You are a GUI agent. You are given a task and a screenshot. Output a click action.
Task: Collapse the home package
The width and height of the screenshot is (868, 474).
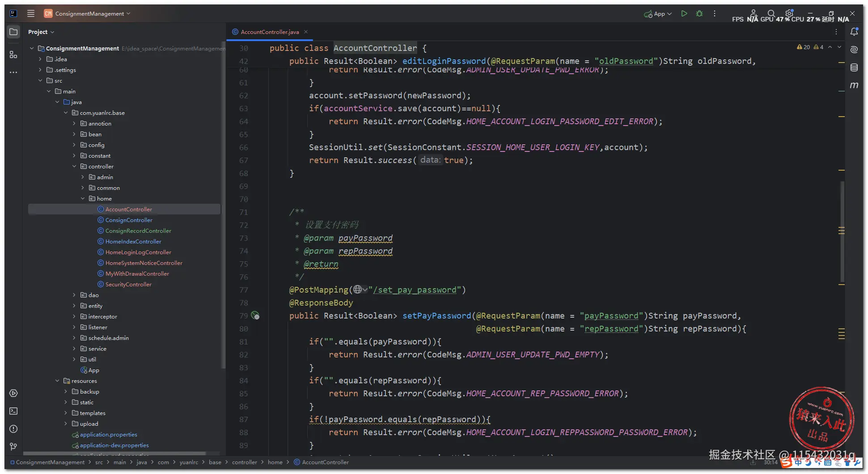point(83,198)
